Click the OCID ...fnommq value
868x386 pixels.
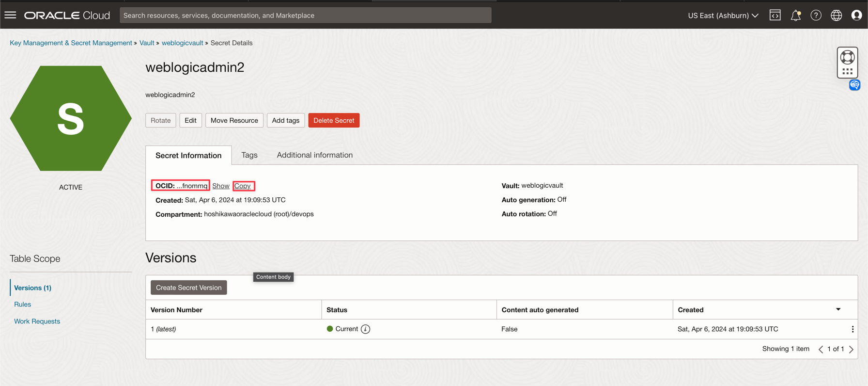tap(192, 186)
